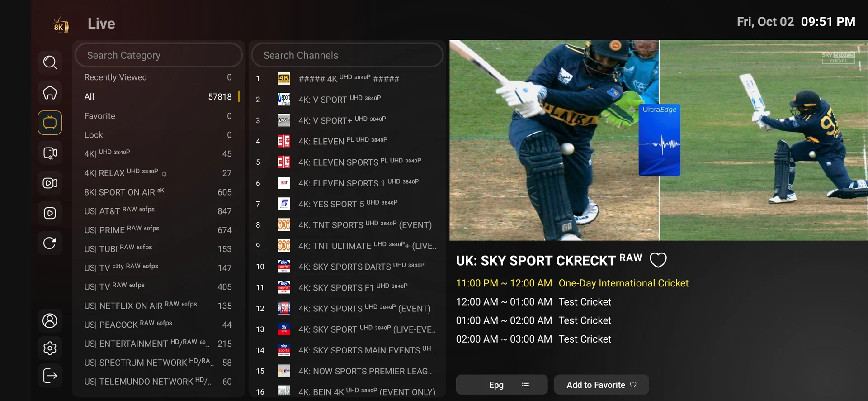Viewport: 868px width, 401px height.
Task: Open the US| PEACOCK RAW category
Action: (158, 325)
